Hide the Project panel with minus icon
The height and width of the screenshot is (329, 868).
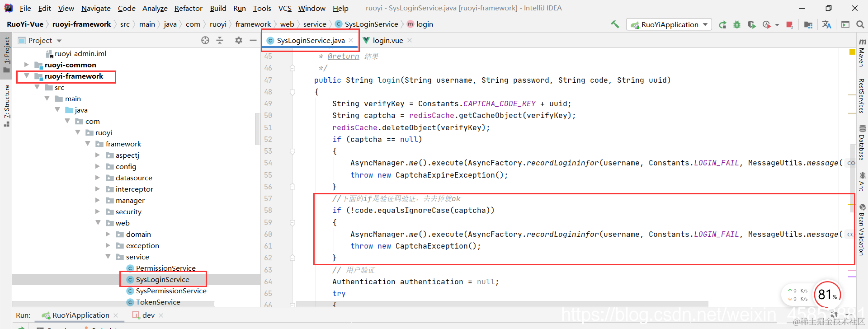point(253,40)
